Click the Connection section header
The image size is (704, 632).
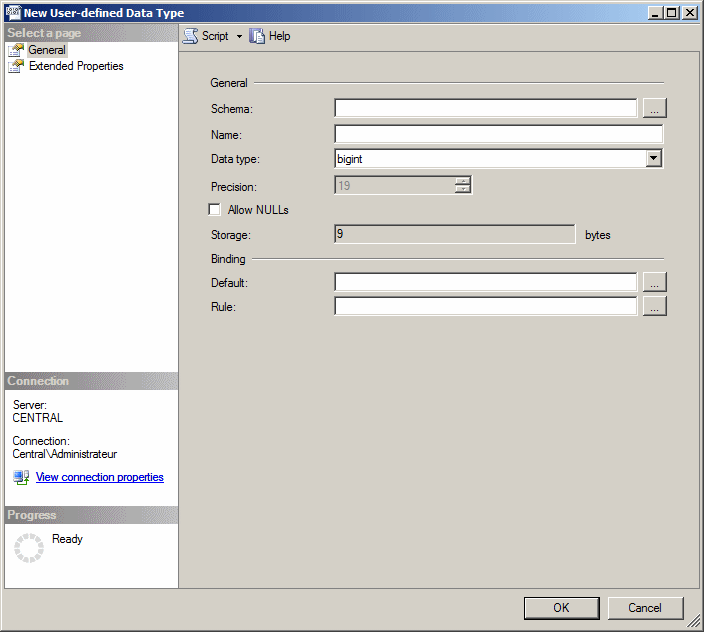pos(91,381)
